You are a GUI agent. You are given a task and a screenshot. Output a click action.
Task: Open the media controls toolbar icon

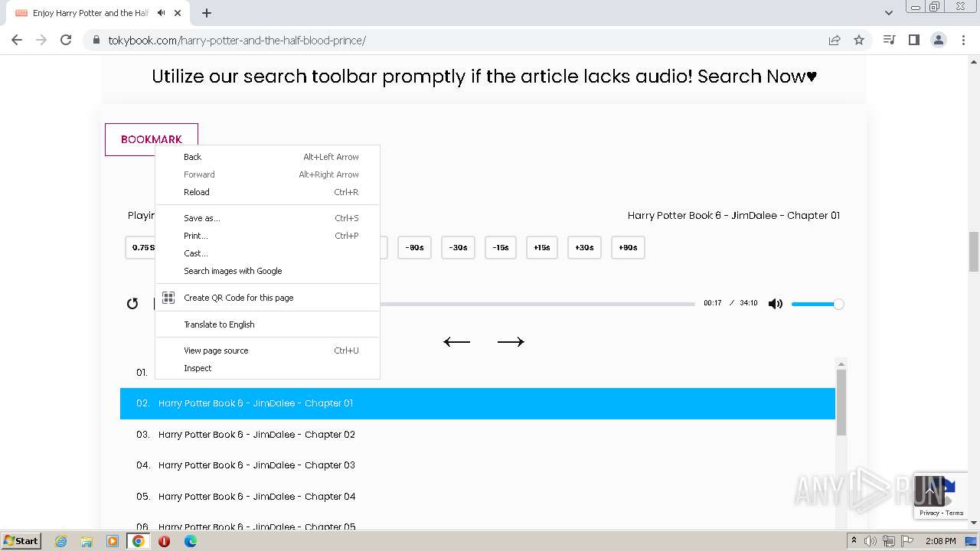pyautogui.click(x=889, y=40)
